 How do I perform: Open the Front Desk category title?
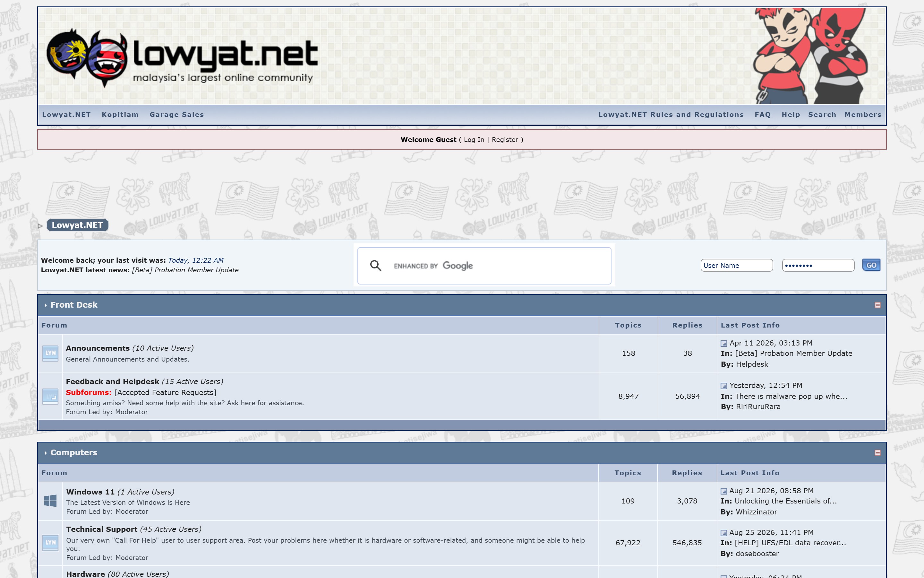click(74, 305)
